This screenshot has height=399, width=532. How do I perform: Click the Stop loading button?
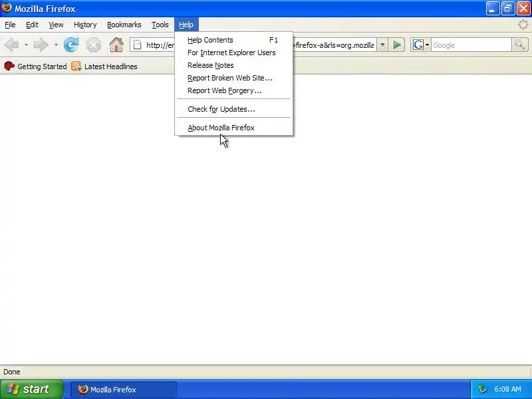tap(93, 45)
